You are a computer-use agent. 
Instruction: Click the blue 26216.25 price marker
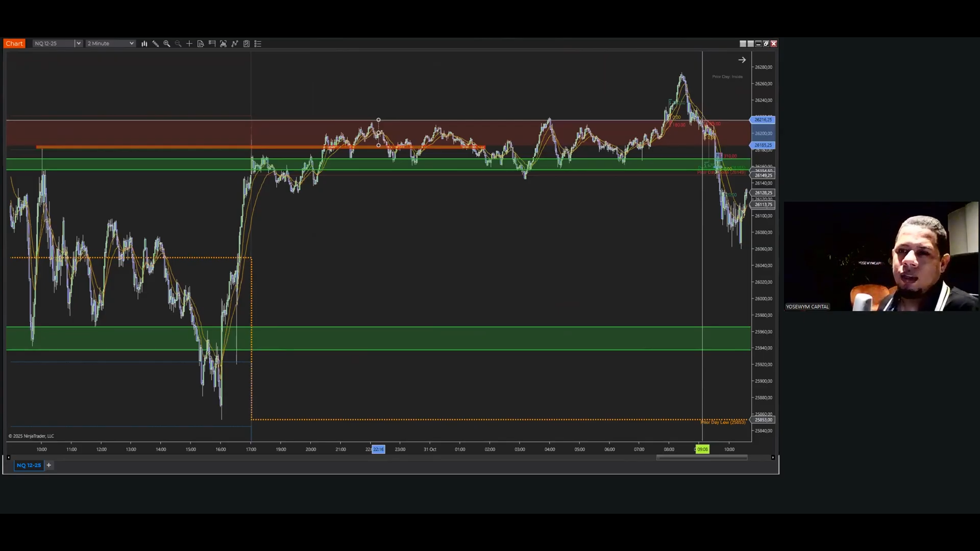763,120
